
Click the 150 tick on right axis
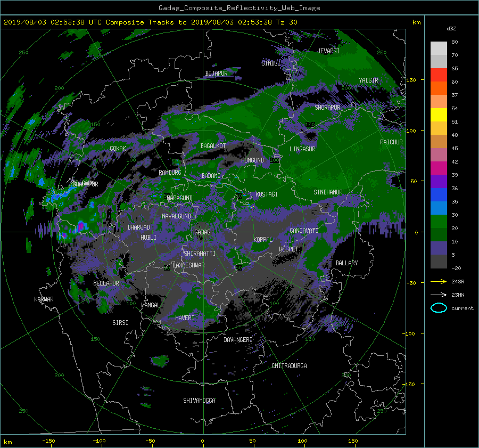[x=411, y=80]
